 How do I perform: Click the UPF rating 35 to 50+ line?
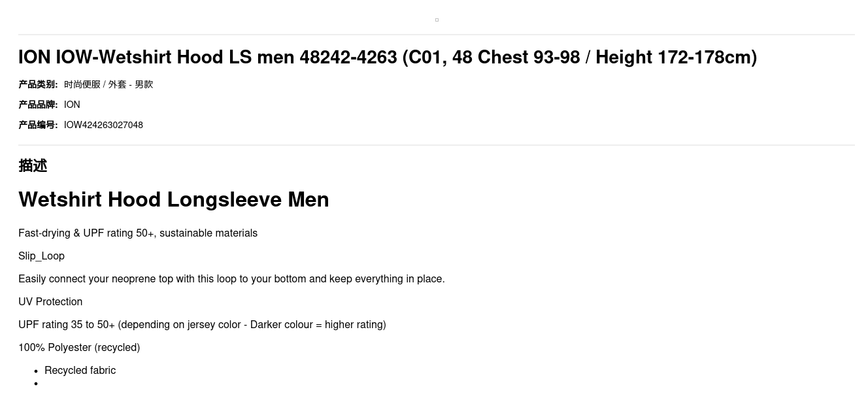point(202,325)
